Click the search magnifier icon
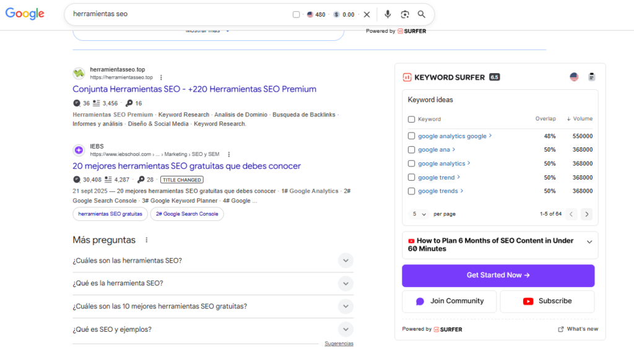Screen dimensions: 634x364 click(422, 14)
